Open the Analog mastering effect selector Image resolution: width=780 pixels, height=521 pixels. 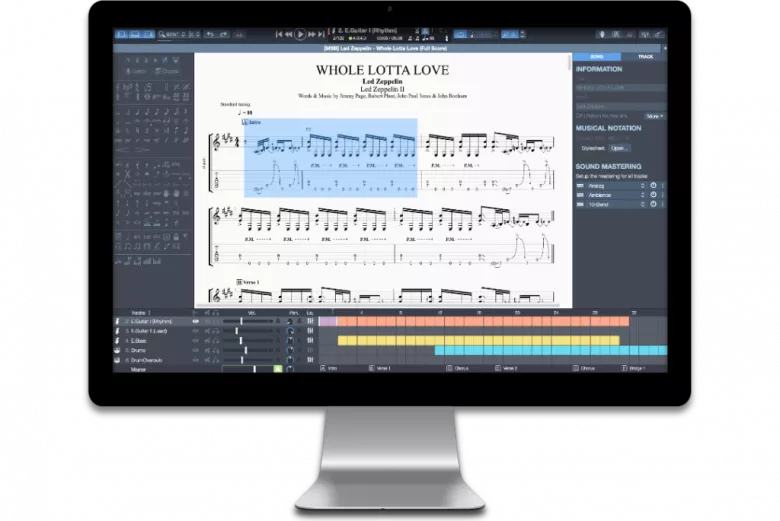[616, 186]
